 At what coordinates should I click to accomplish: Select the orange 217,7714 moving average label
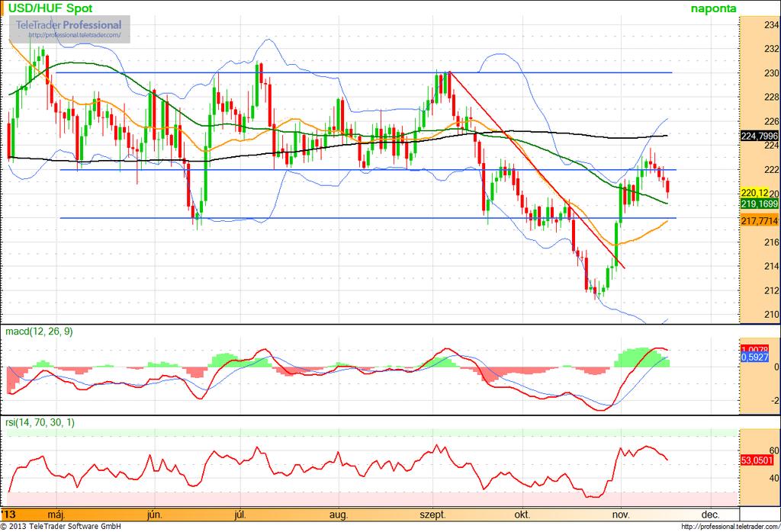tap(759, 220)
